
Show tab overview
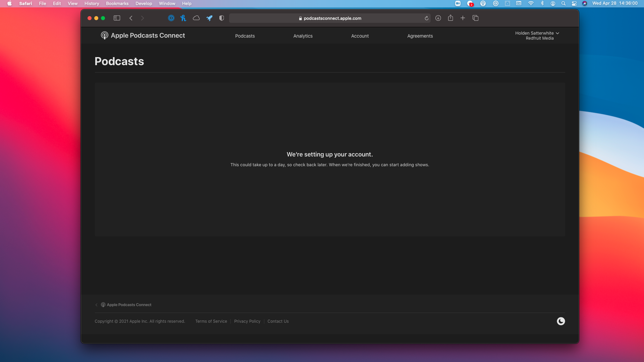pos(475,18)
